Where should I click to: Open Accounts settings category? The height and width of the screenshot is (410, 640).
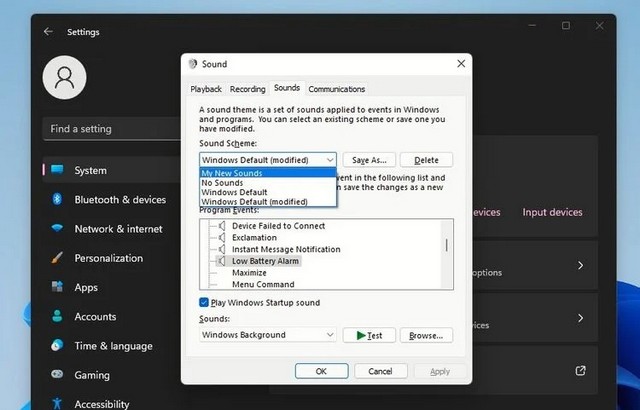pyautogui.click(x=111, y=317)
